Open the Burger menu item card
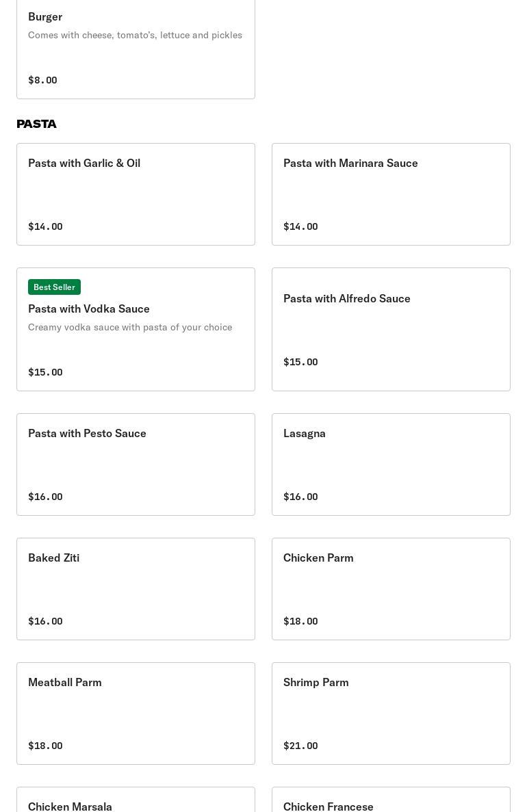The image size is (527, 812). tap(136, 49)
